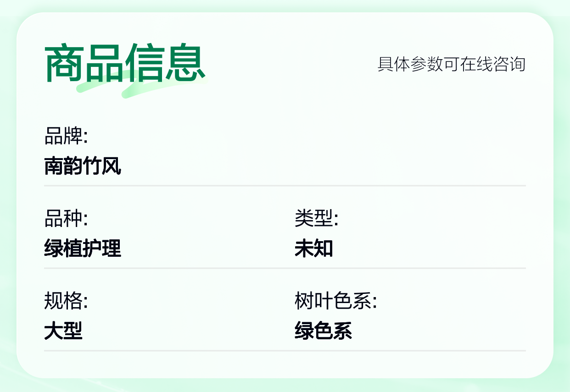The image size is (570, 392).
Task: Click the green brush stroke under the title
Action: point(142,86)
